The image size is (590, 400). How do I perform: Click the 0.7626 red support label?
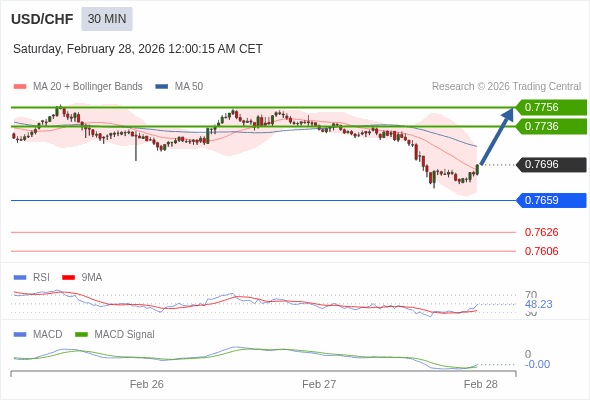tap(541, 232)
